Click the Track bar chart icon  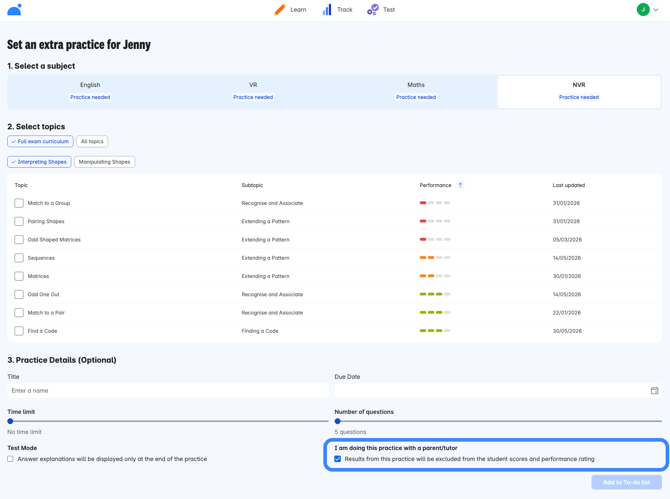pyautogui.click(x=327, y=9)
